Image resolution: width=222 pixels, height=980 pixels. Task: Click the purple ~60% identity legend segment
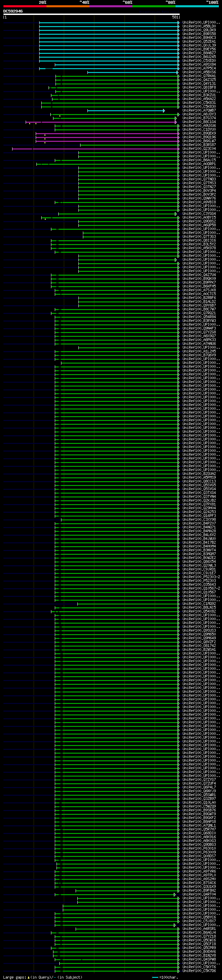tap(111, 6)
